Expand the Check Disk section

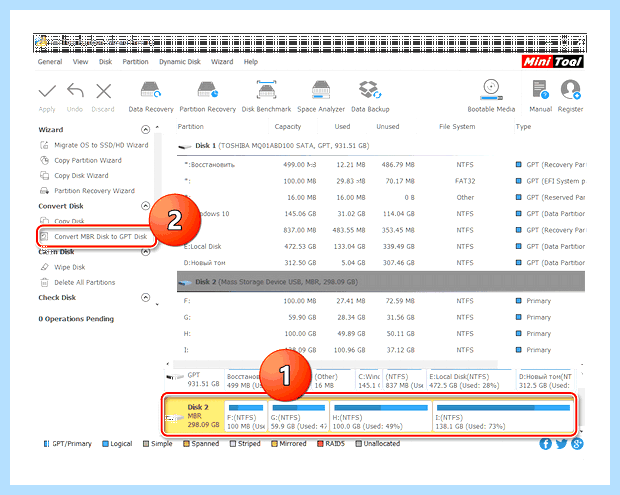[x=146, y=297]
